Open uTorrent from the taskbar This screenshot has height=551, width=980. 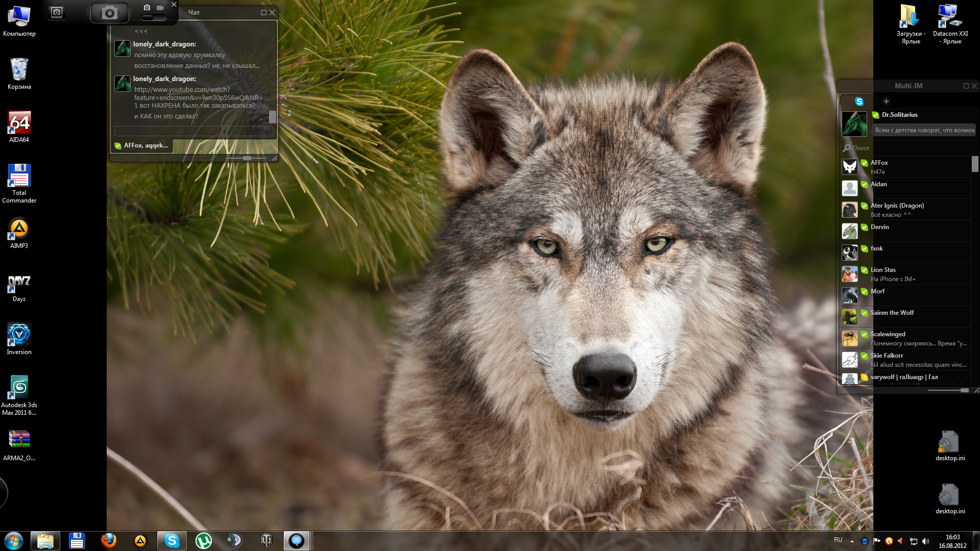coord(203,540)
